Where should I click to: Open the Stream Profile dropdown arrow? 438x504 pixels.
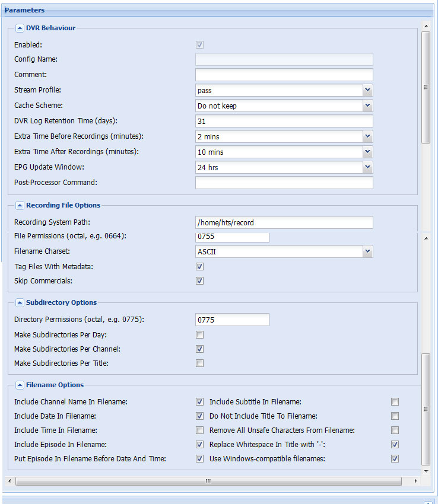click(367, 90)
